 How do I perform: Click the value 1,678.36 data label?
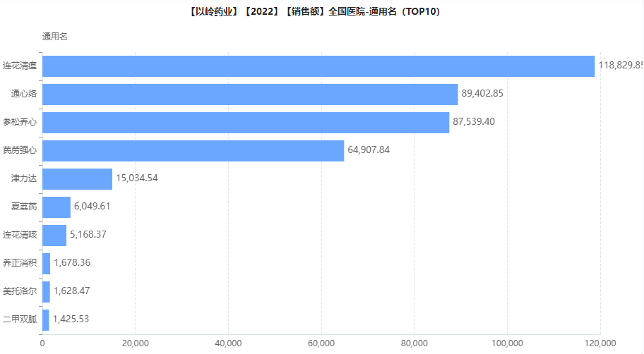pos(72,262)
